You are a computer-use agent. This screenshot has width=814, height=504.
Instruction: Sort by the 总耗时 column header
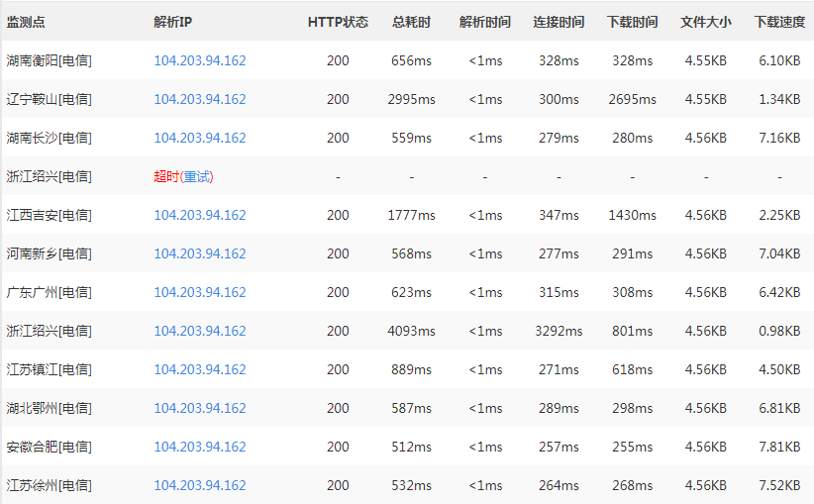411,22
